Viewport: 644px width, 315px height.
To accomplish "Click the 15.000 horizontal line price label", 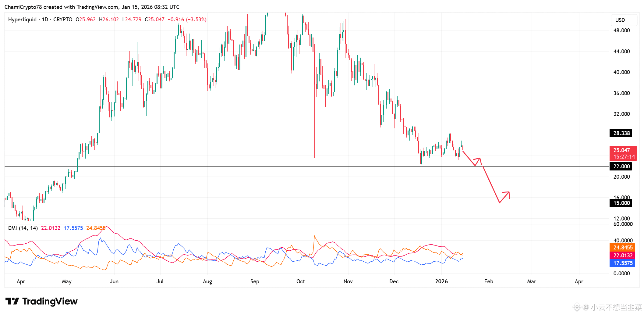I will point(621,203).
